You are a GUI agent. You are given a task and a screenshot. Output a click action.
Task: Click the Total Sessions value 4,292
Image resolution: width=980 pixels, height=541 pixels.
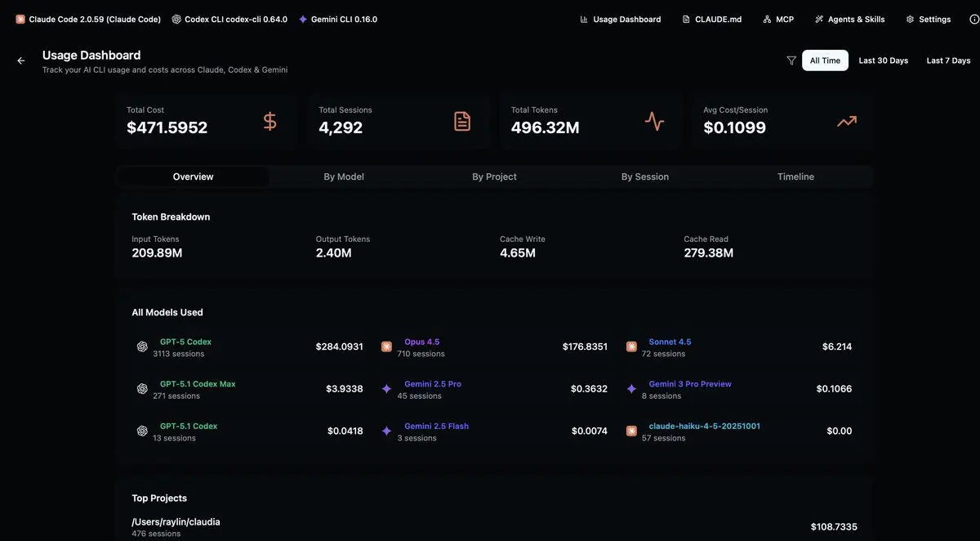341,127
